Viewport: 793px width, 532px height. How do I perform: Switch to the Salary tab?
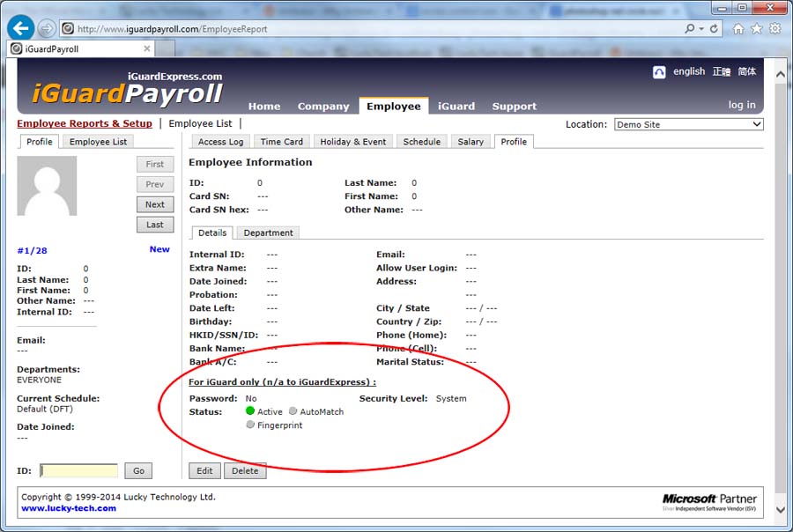pyautogui.click(x=471, y=142)
